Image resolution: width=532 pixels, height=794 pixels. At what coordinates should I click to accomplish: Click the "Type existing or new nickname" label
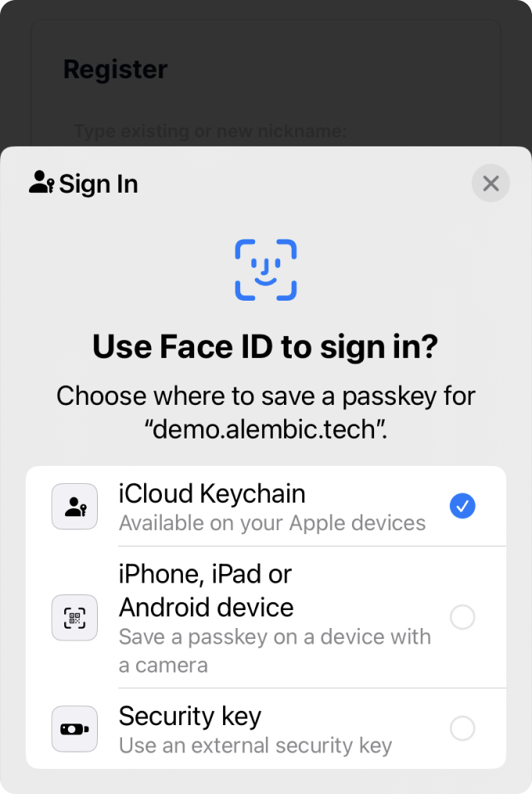point(210,131)
